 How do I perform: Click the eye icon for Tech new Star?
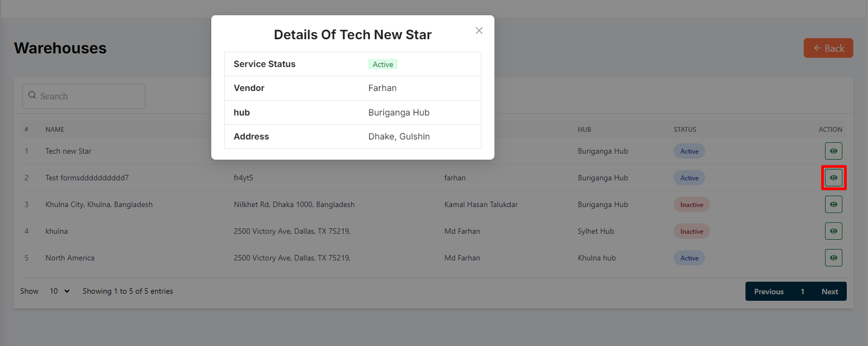pos(833,151)
